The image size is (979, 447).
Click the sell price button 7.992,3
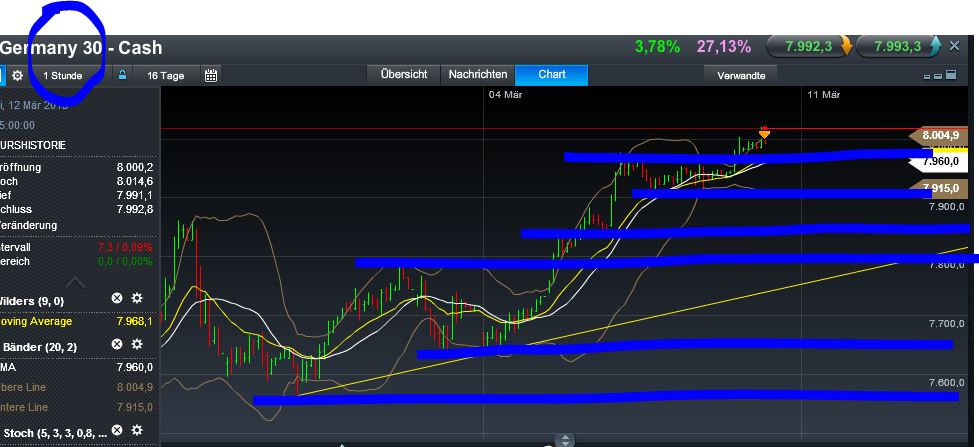click(809, 47)
